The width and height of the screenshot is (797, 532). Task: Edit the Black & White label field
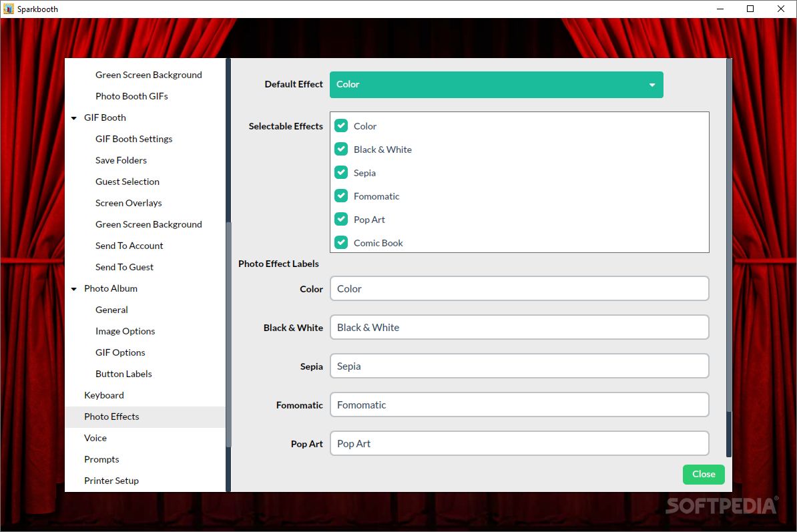click(x=519, y=327)
